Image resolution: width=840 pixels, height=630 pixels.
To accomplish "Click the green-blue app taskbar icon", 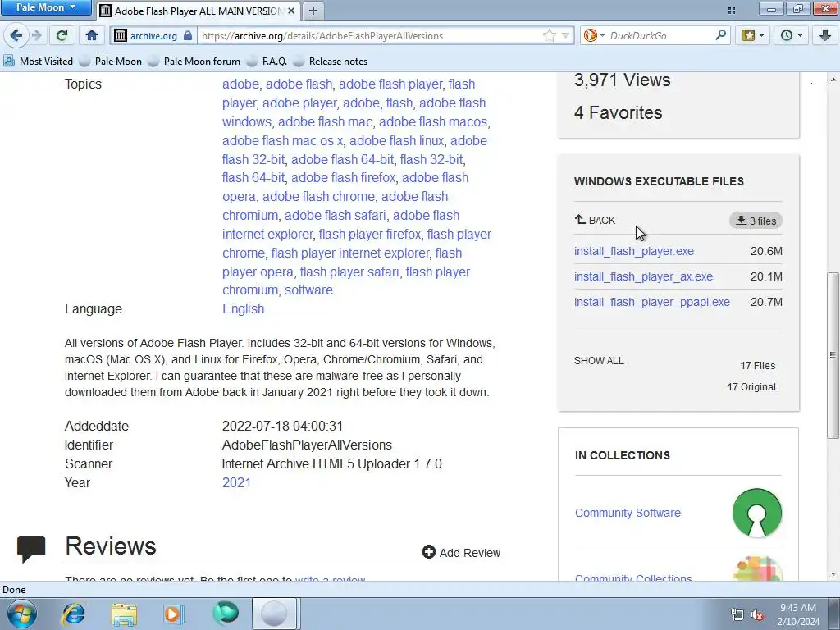I will pos(225,614).
